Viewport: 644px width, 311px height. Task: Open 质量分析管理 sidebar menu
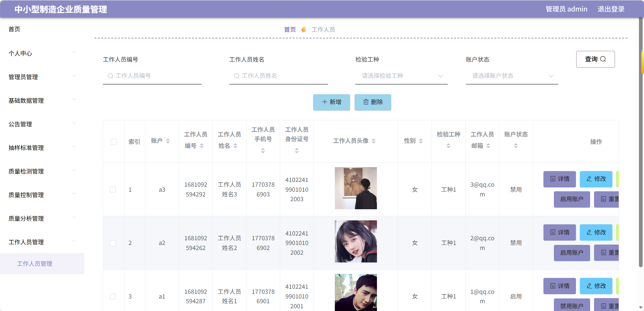point(42,218)
